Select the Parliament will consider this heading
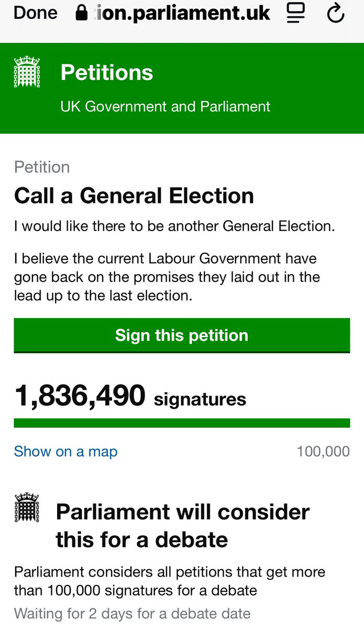 pos(183,526)
